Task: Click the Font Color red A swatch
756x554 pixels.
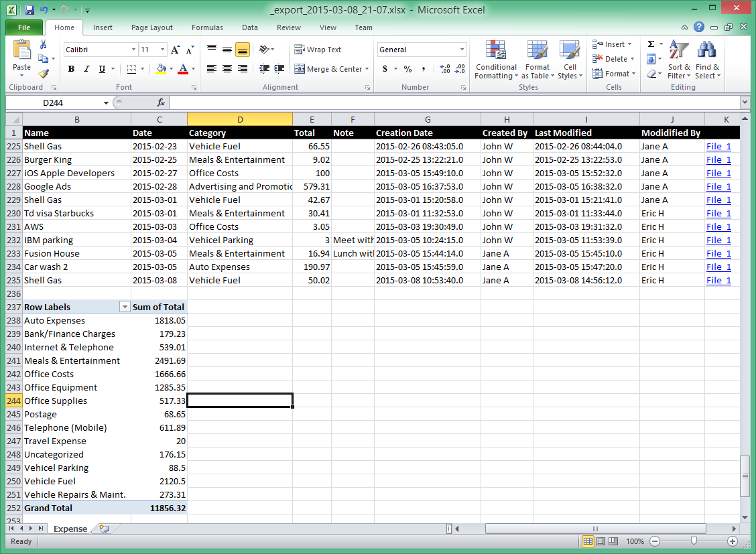Action: (183, 69)
